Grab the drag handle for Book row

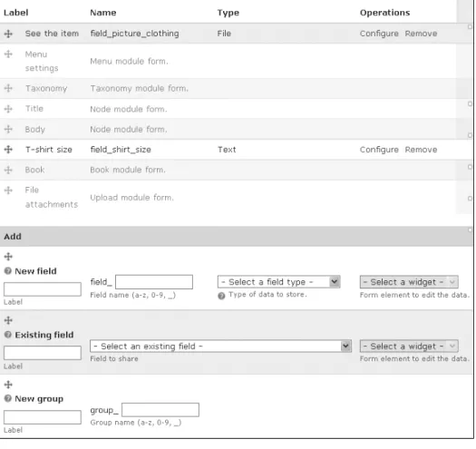click(x=8, y=170)
